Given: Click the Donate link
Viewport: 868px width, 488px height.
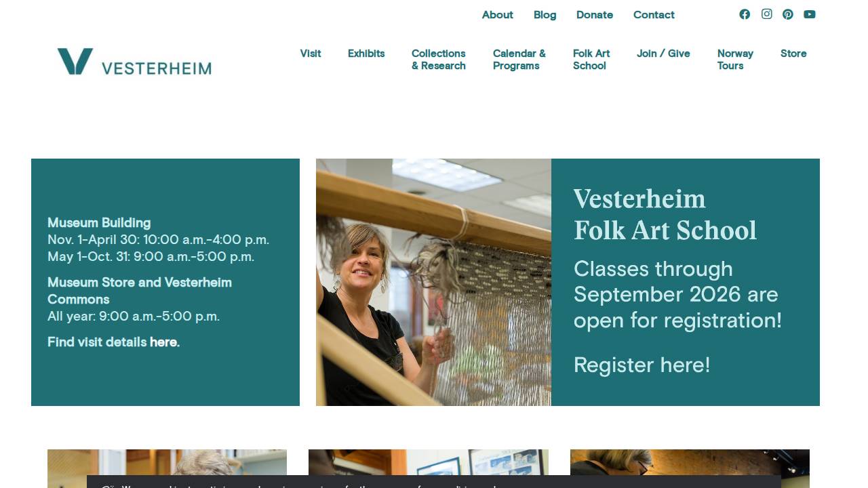Looking at the screenshot, I should click(x=594, y=15).
